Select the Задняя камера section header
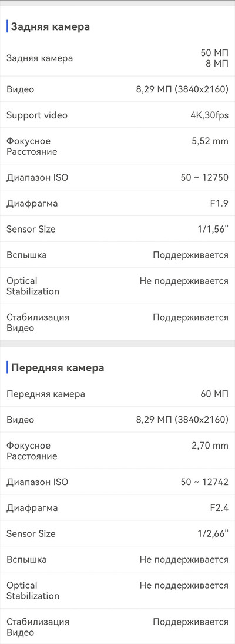 (x=50, y=27)
